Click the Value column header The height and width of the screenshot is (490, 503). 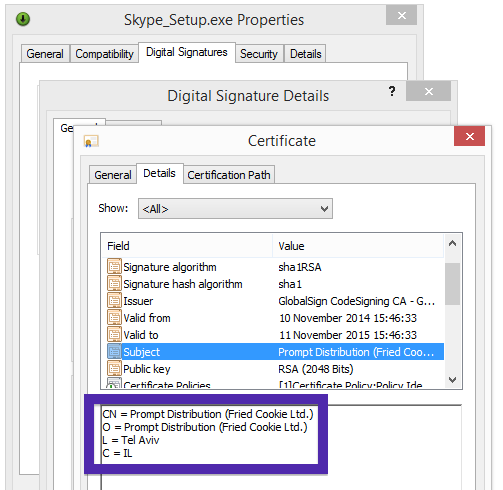(358, 246)
